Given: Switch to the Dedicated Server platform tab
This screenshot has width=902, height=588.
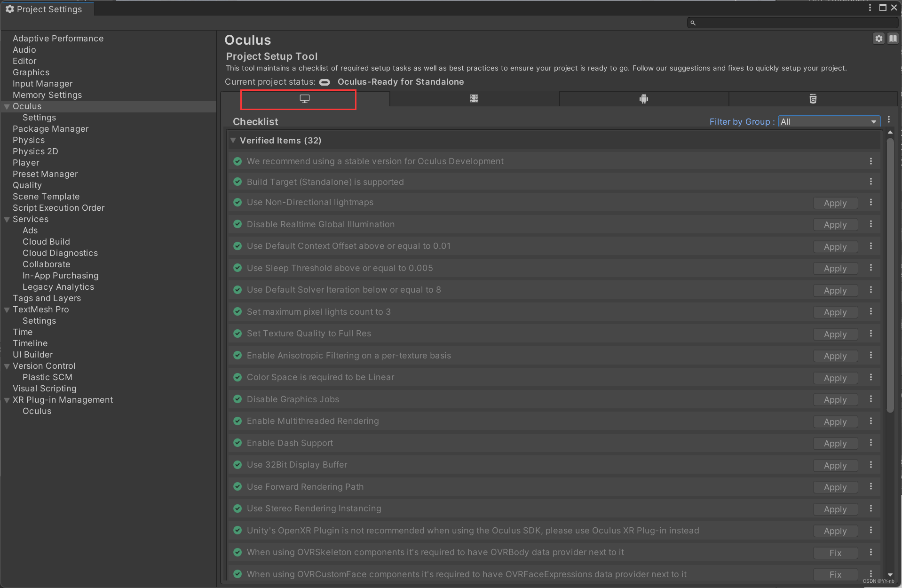Looking at the screenshot, I should coord(474,99).
